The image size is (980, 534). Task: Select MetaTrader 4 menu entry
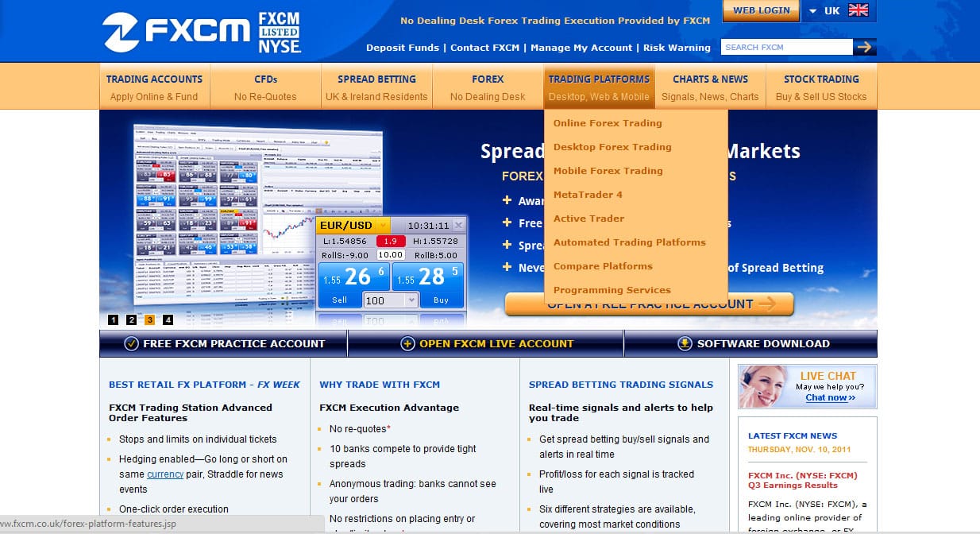click(588, 195)
